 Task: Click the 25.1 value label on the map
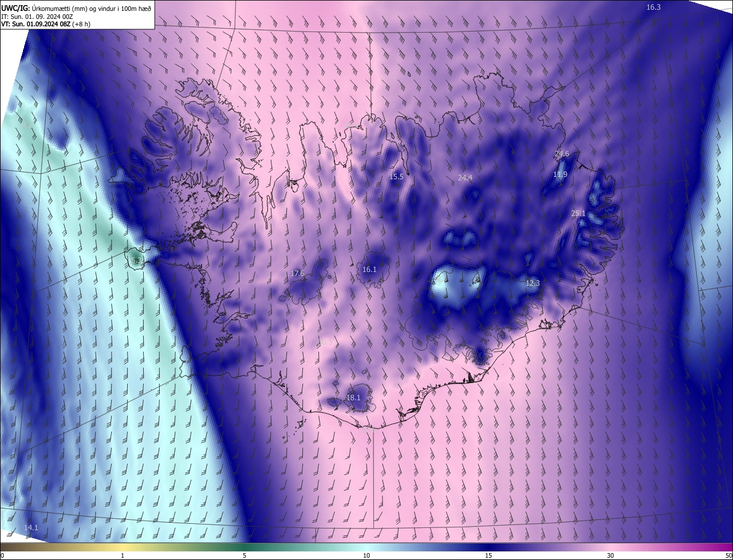click(x=578, y=214)
